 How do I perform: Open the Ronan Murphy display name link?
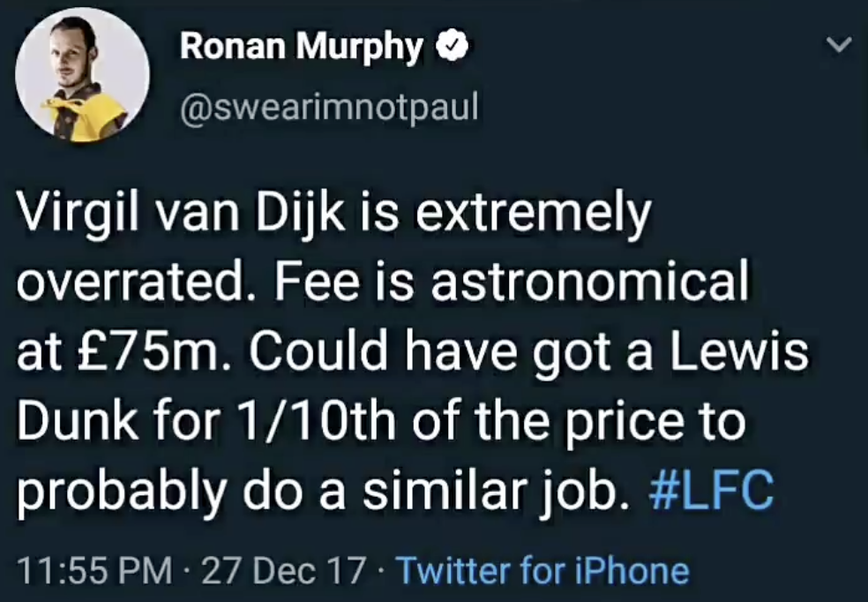coord(301,47)
